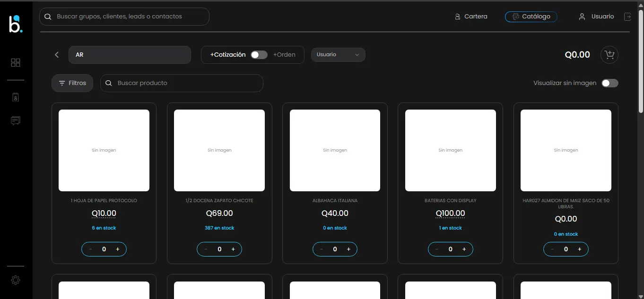Screen dimensions: 644x299
Task: Click the Q0.00 cart total
Action: pyautogui.click(x=577, y=55)
